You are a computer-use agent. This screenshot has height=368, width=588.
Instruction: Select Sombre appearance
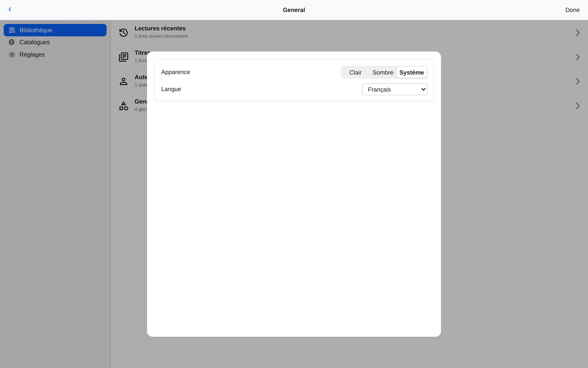pos(383,72)
